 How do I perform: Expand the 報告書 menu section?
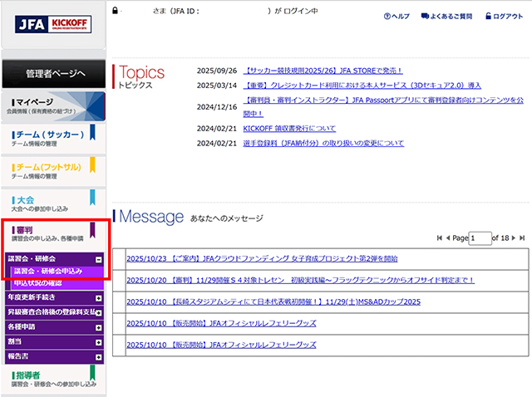[99, 355]
